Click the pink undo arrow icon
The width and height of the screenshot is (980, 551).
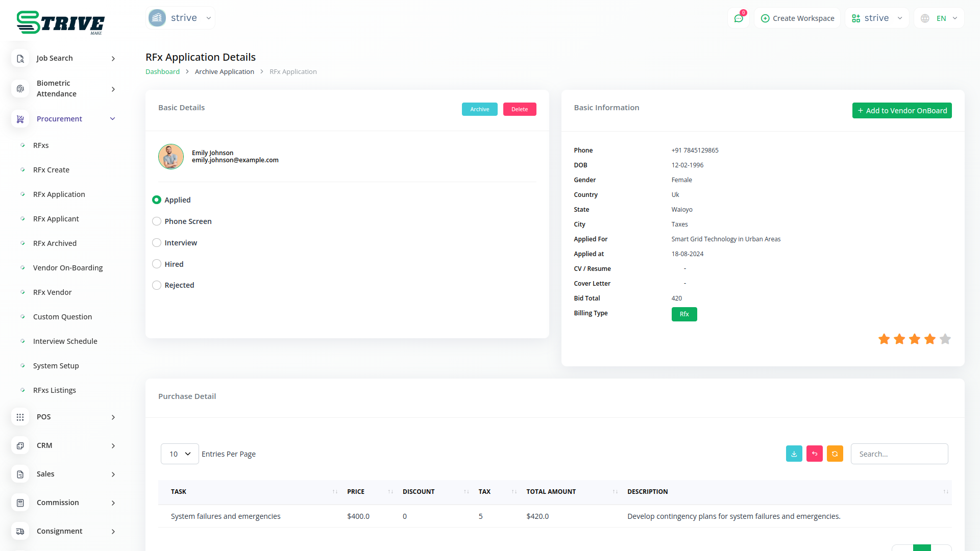pos(814,454)
